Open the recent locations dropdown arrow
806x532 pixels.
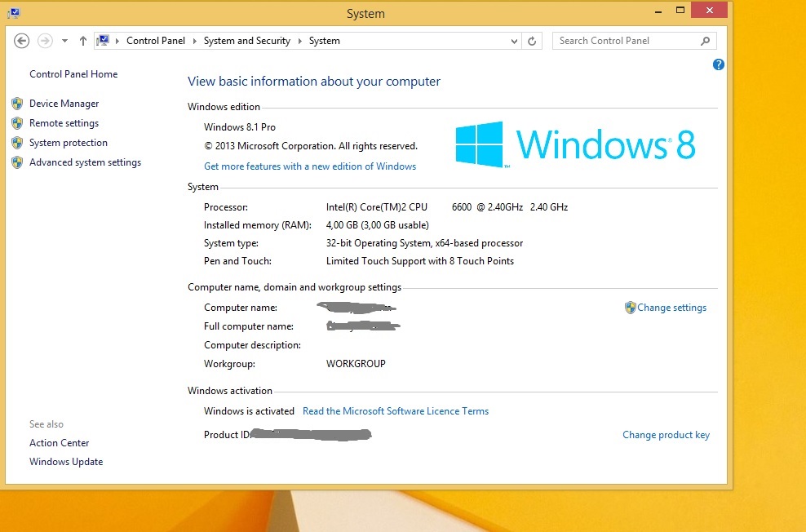coord(64,41)
